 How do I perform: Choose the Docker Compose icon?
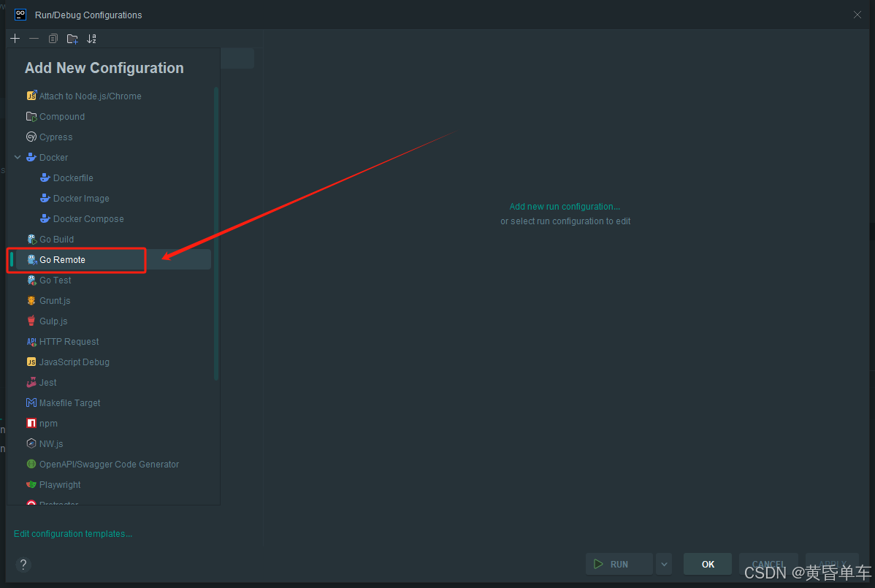[45, 218]
